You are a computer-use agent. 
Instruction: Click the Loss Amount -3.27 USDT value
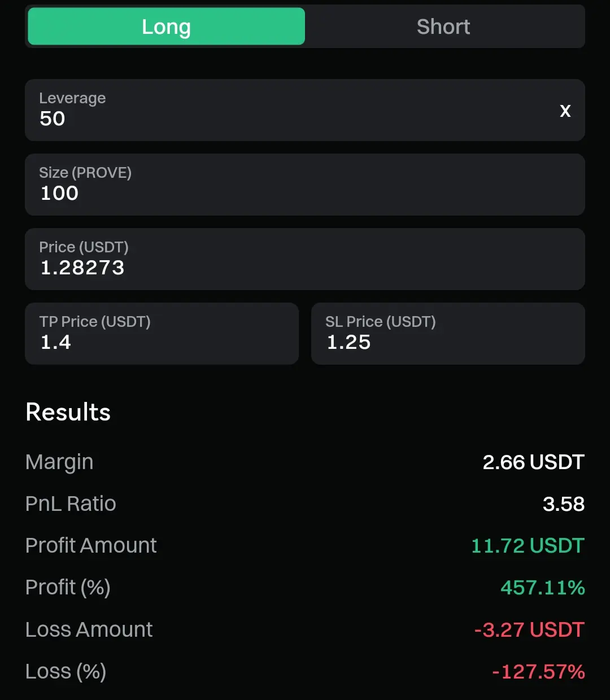(530, 629)
